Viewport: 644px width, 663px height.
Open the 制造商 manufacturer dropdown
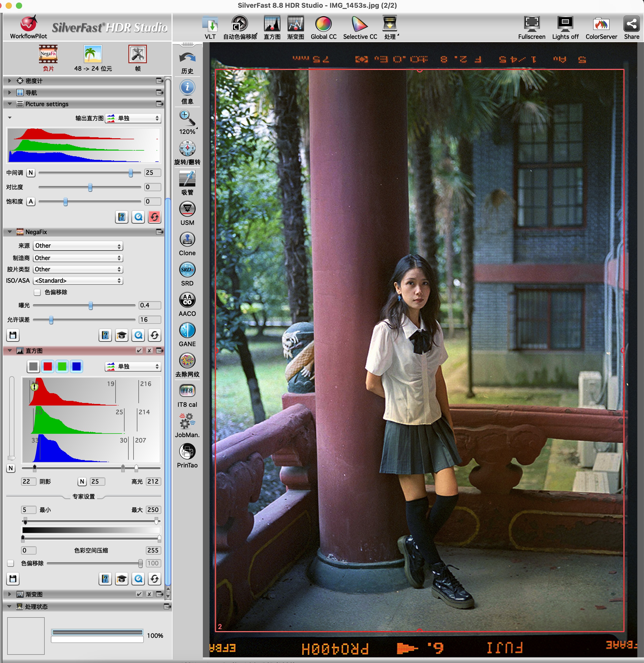point(78,258)
